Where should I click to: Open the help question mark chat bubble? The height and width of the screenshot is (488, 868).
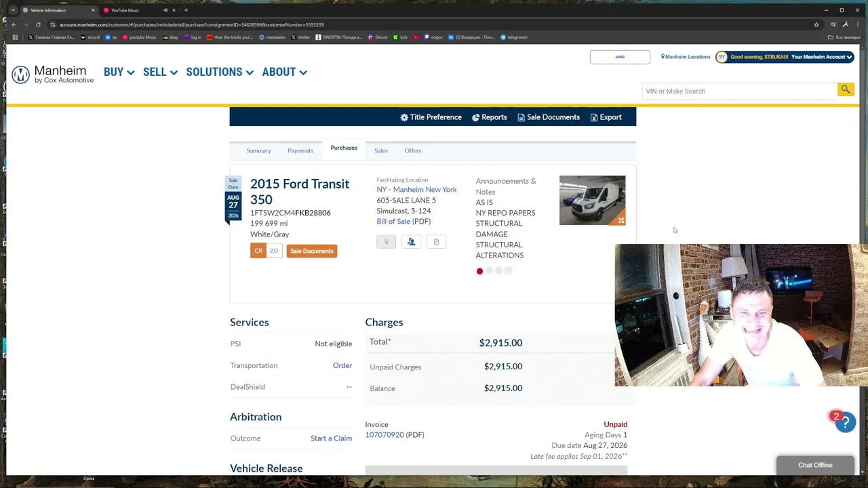(845, 422)
